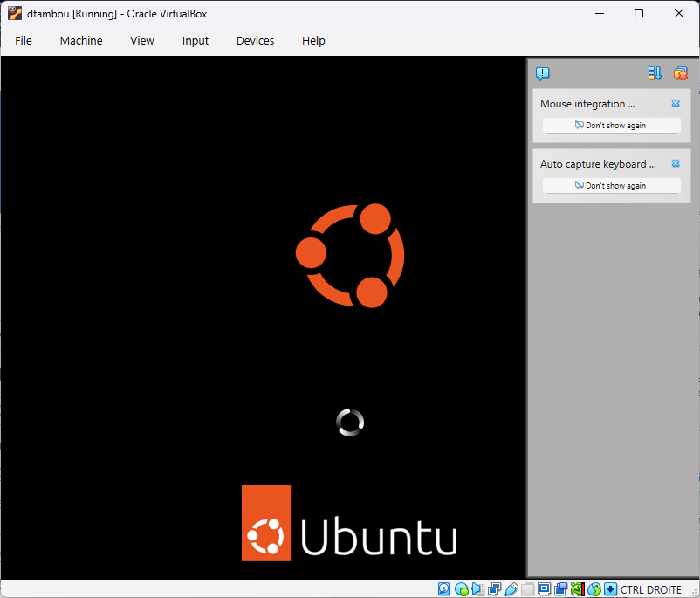This screenshot has width=700, height=598.
Task: Expand the Auto capture keyboard notification text
Action: tap(598, 164)
